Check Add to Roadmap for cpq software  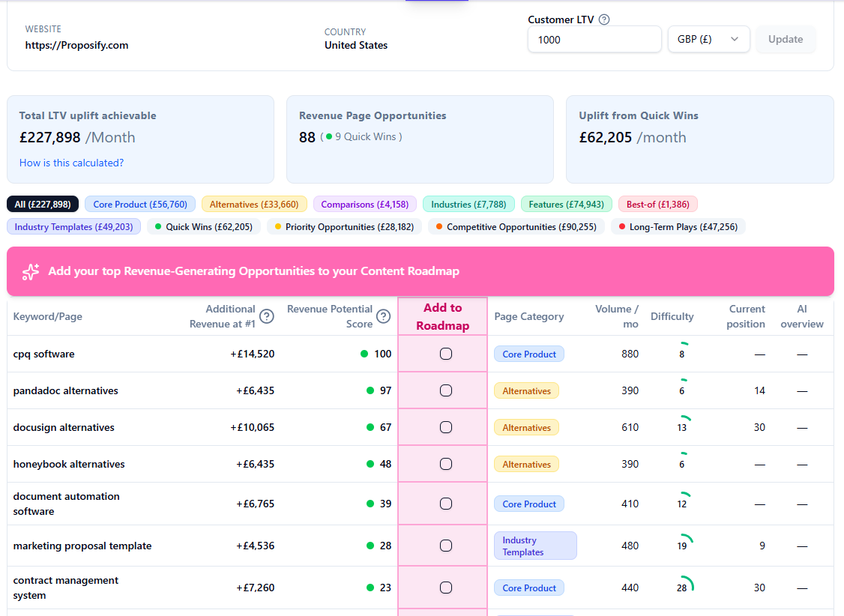(446, 354)
